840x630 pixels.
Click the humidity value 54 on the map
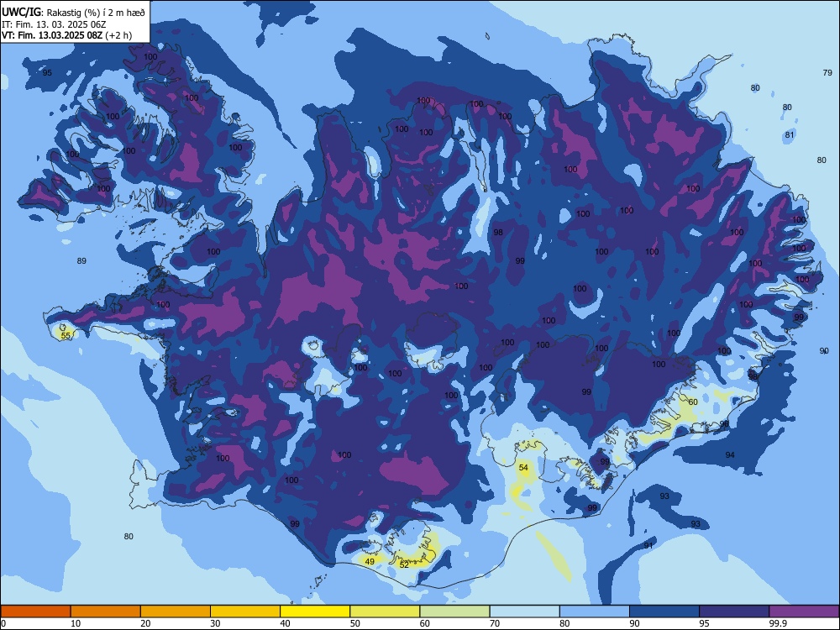click(x=523, y=468)
